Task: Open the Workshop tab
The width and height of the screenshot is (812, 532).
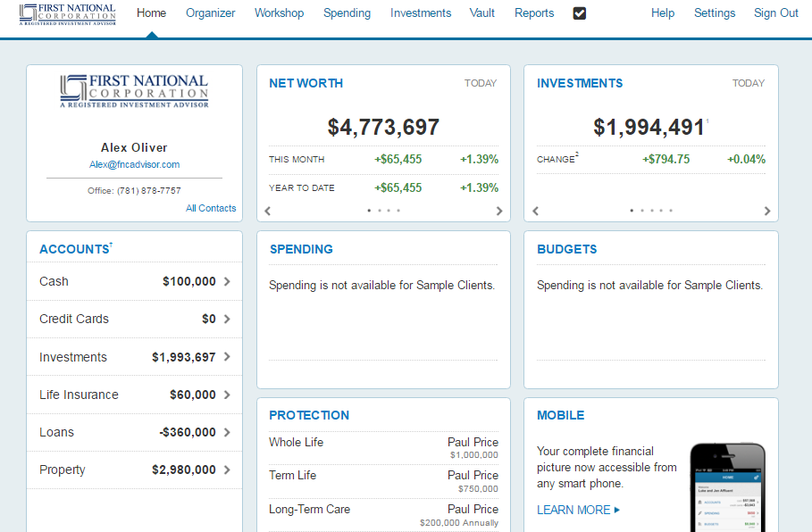Action: click(279, 12)
